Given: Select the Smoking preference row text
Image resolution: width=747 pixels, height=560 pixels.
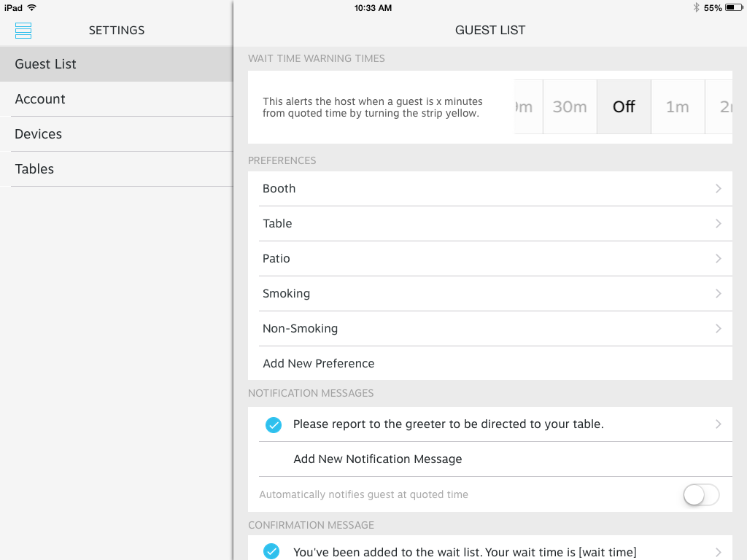Looking at the screenshot, I should pyautogui.click(x=286, y=294).
